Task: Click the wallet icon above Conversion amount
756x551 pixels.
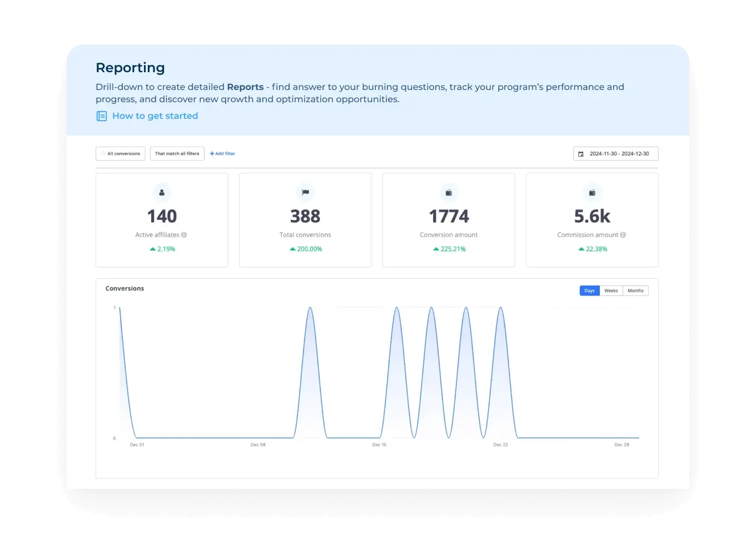Action: pos(449,192)
